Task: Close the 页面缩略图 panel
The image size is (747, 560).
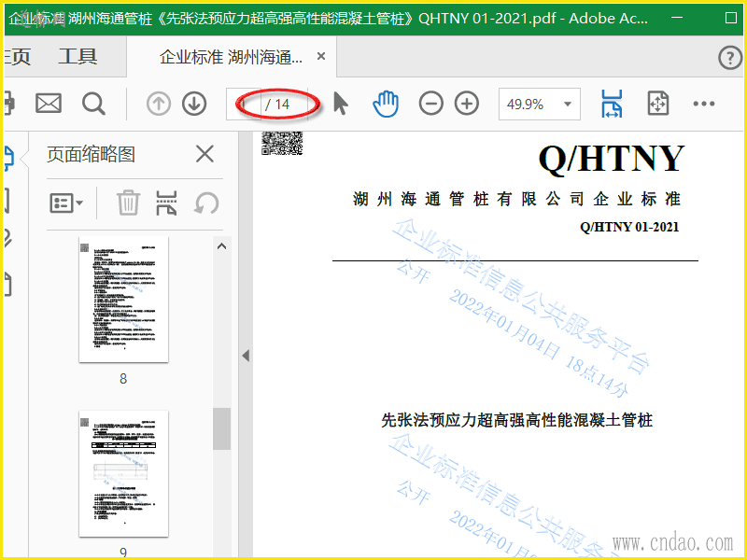Action: (204, 154)
